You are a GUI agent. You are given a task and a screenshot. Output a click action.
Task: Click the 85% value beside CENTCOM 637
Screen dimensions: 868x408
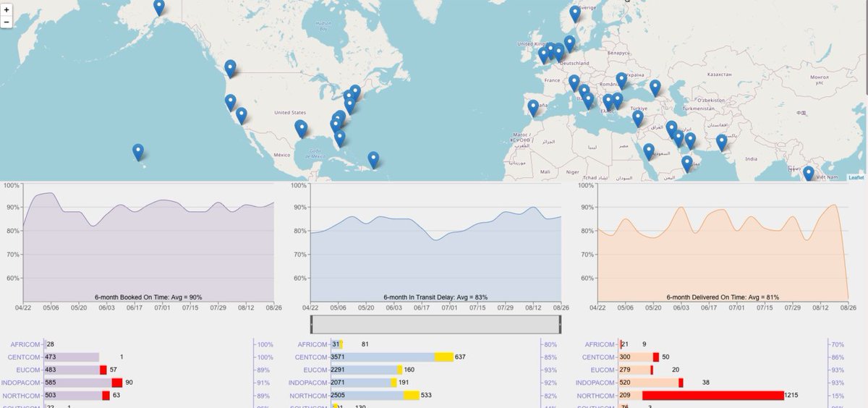click(x=551, y=357)
